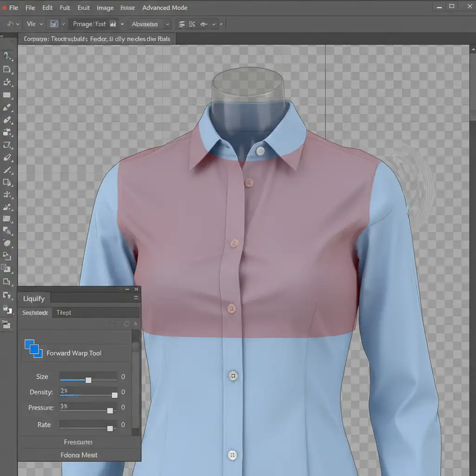Click the red record dot in menu bar

pyautogui.click(x=4, y=8)
